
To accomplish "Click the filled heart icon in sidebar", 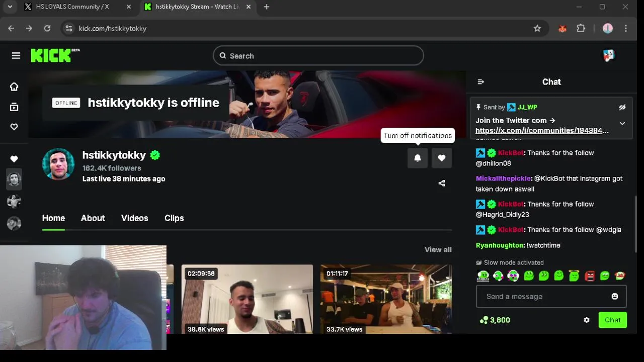I will pyautogui.click(x=14, y=159).
